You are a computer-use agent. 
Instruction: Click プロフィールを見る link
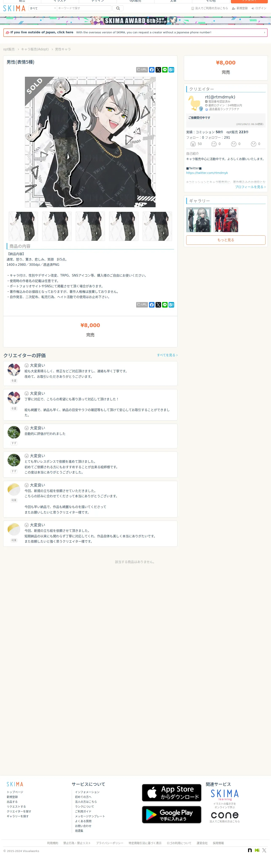(x=250, y=187)
